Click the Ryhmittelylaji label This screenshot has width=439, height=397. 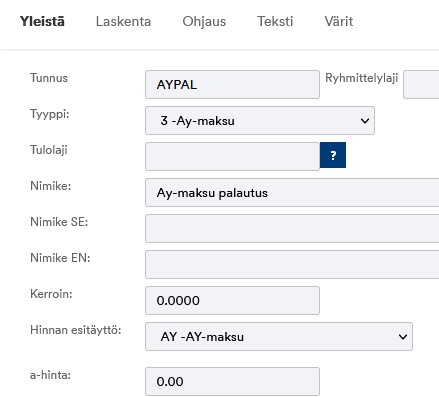pos(362,78)
